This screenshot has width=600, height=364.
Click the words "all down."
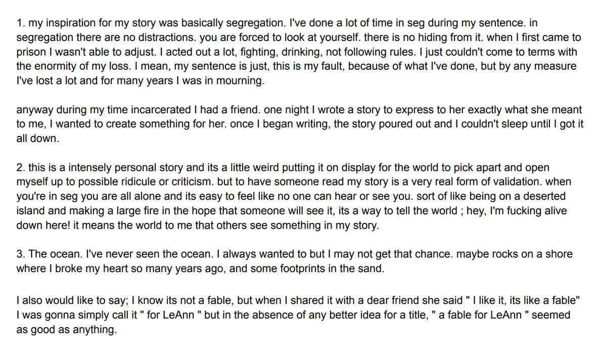coord(37,139)
